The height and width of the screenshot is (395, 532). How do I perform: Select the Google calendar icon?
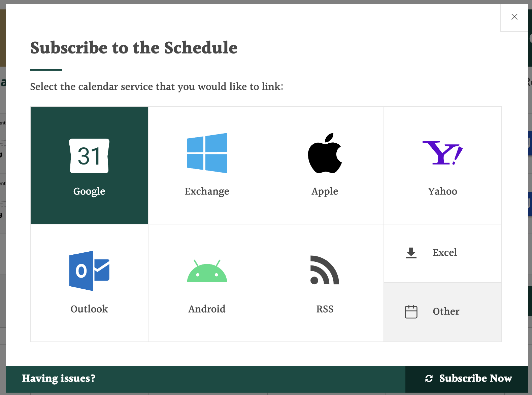[89, 156]
